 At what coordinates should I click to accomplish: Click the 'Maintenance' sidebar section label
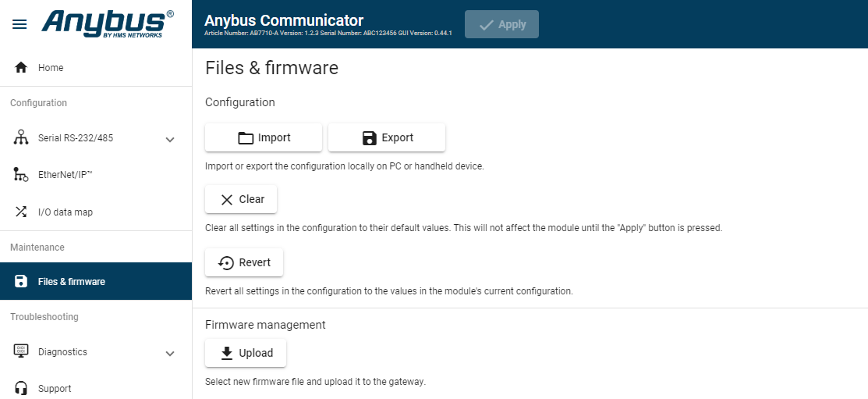pyautogui.click(x=37, y=248)
